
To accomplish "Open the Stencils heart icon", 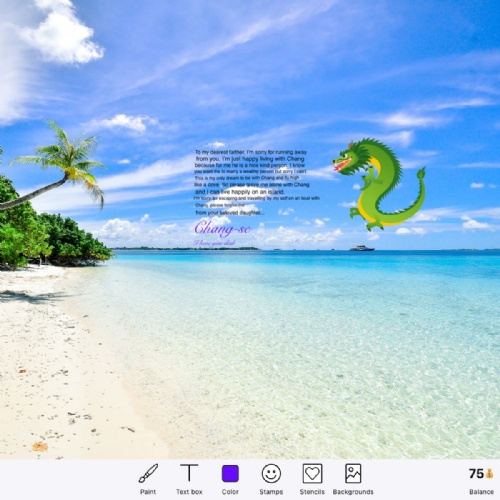I will point(312,473).
